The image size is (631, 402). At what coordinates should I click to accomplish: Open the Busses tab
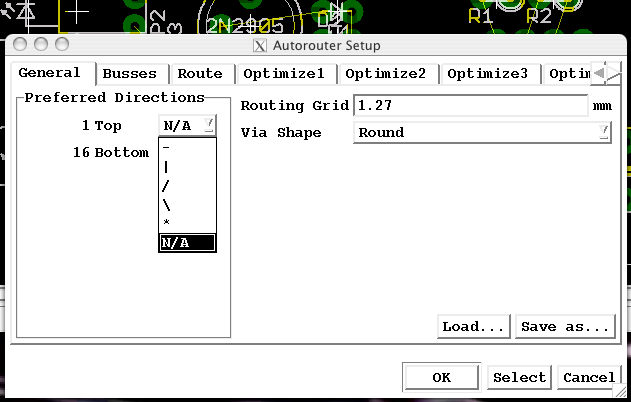133,74
